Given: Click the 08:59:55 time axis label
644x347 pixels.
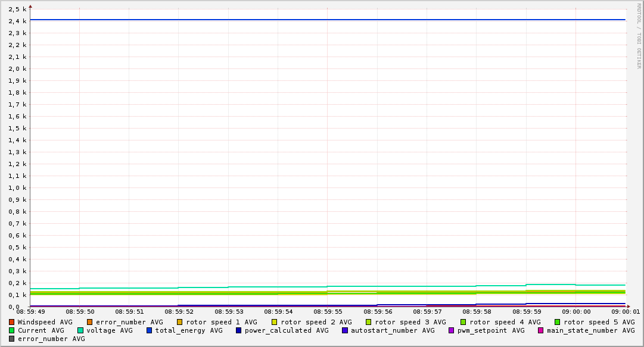Looking at the screenshot, I should (x=327, y=311).
